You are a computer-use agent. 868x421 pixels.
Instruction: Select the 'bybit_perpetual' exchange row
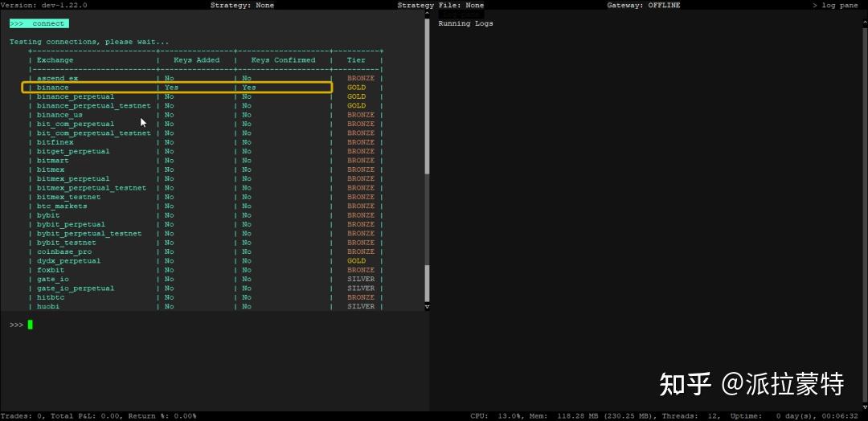click(x=206, y=225)
